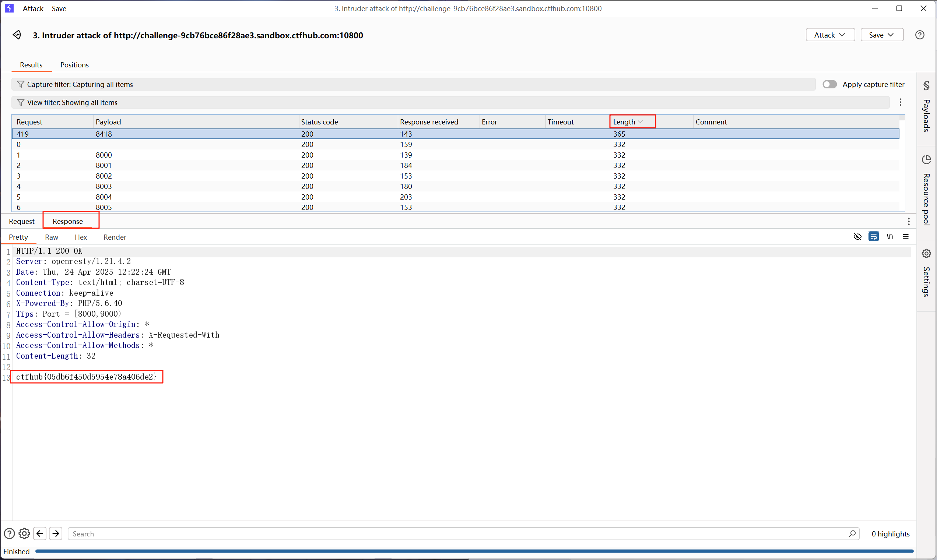
Task: Go to the next search match arrow
Action: coord(56,533)
